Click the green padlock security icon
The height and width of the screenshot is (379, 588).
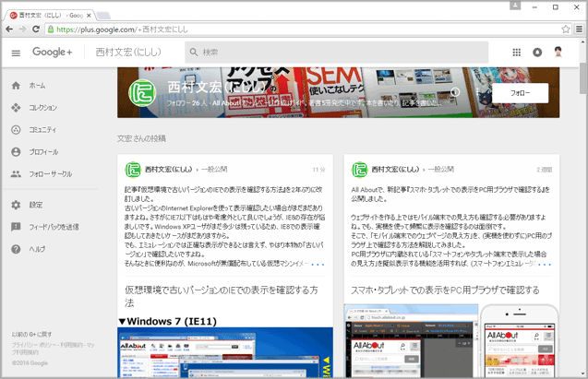51,30
